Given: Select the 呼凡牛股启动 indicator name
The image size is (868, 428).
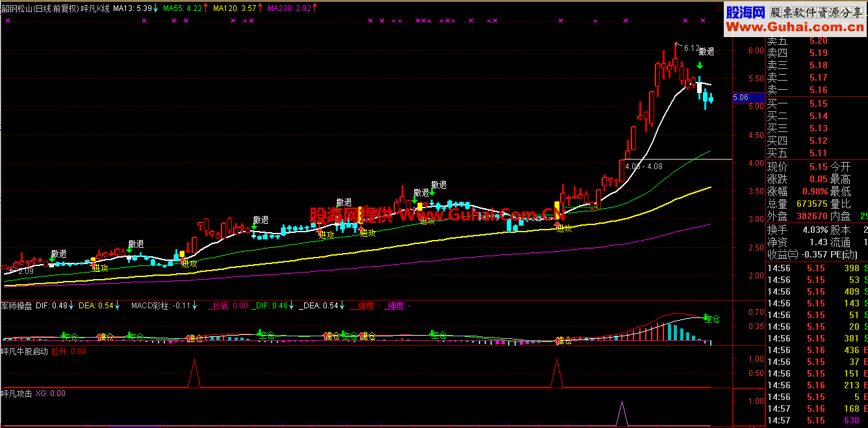Looking at the screenshot, I should 25,351.
